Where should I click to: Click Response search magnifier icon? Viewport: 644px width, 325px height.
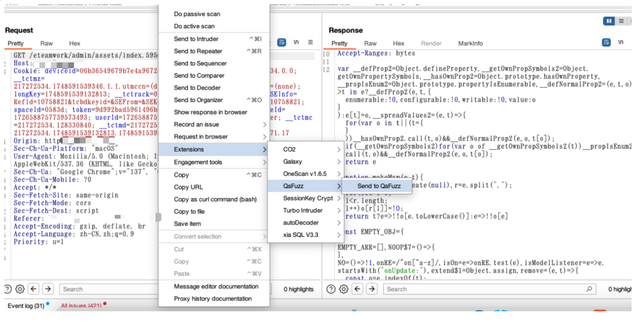coord(589,289)
